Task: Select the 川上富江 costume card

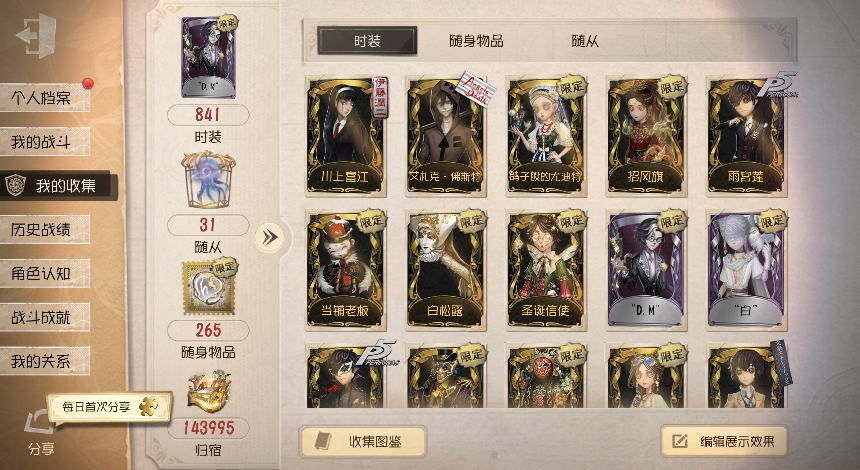Action: pos(345,137)
